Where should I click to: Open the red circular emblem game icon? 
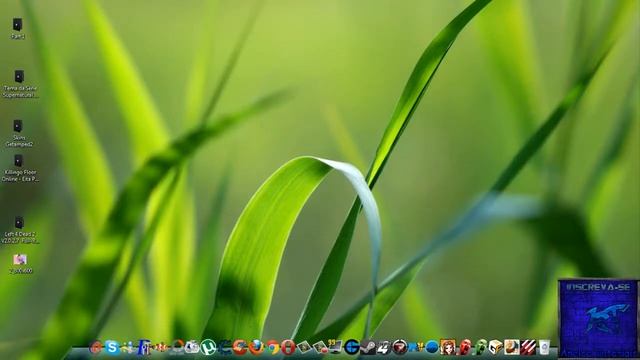point(400,347)
